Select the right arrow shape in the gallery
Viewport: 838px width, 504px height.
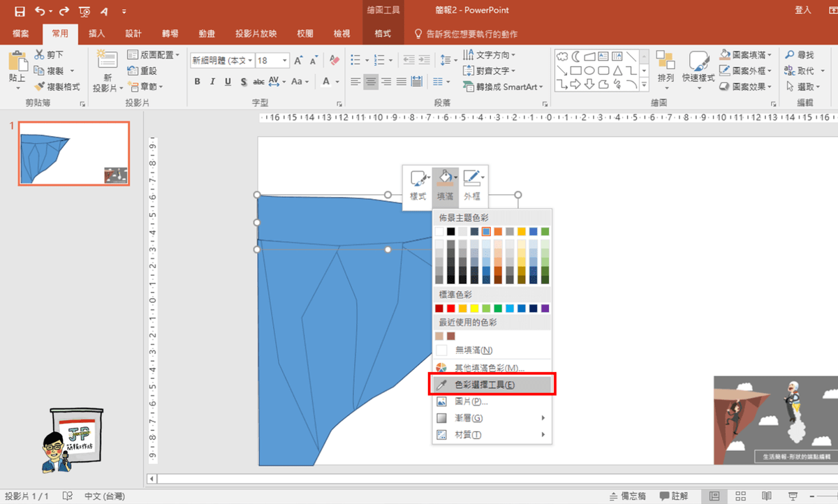click(576, 85)
